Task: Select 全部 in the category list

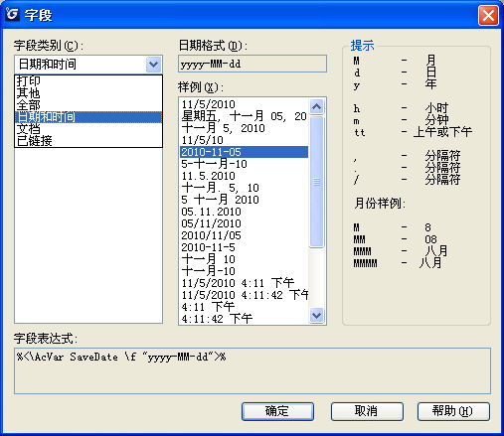Action: (88, 105)
